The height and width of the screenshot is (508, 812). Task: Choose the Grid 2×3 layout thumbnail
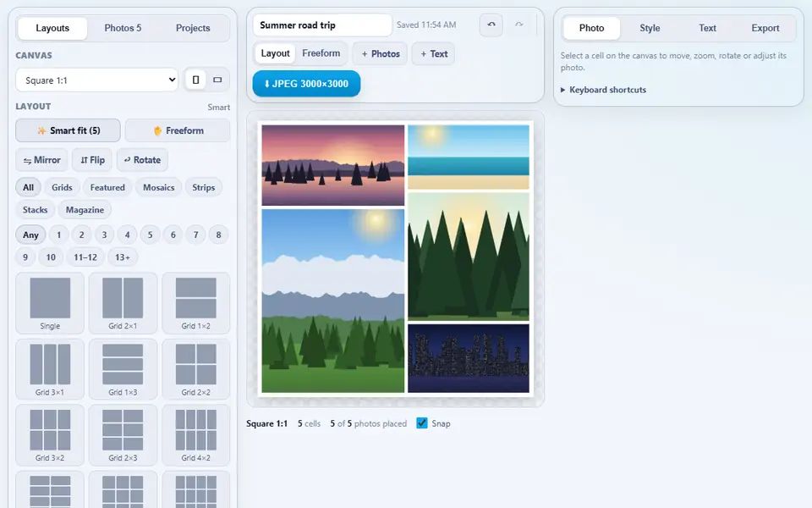click(x=123, y=435)
